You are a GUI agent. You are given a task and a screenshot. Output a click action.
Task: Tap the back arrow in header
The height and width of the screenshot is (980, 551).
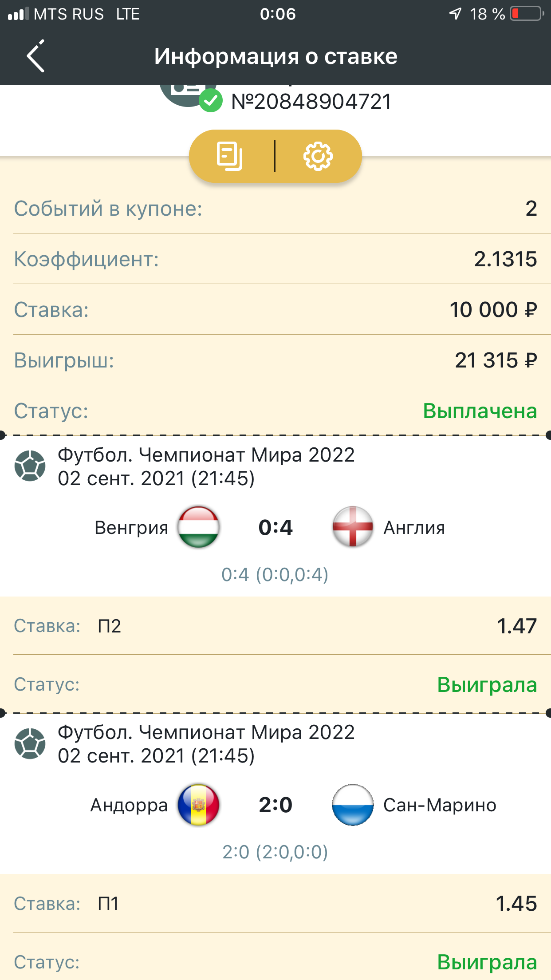tap(35, 56)
